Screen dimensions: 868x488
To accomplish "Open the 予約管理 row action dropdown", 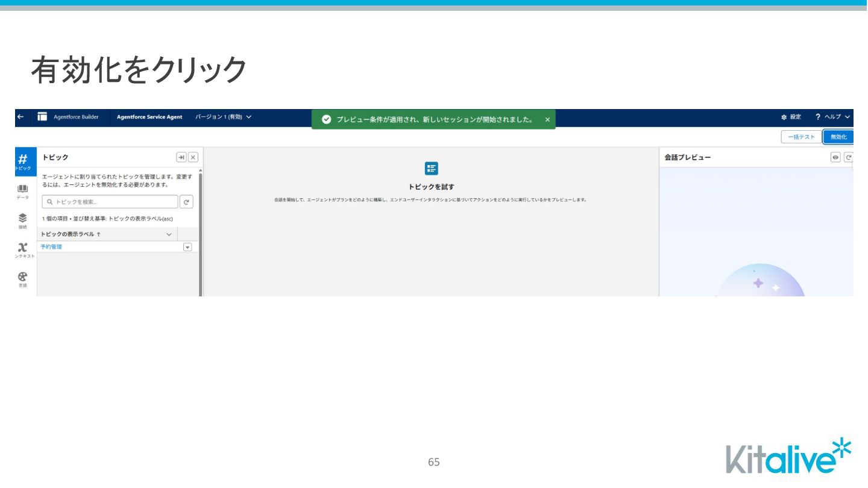I will tap(187, 247).
